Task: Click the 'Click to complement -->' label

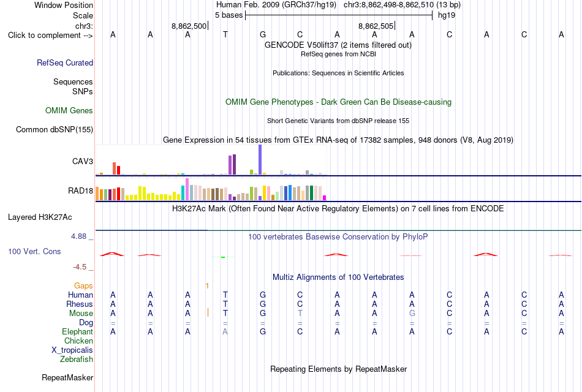Action: pyautogui.click(x=50, y=36)
